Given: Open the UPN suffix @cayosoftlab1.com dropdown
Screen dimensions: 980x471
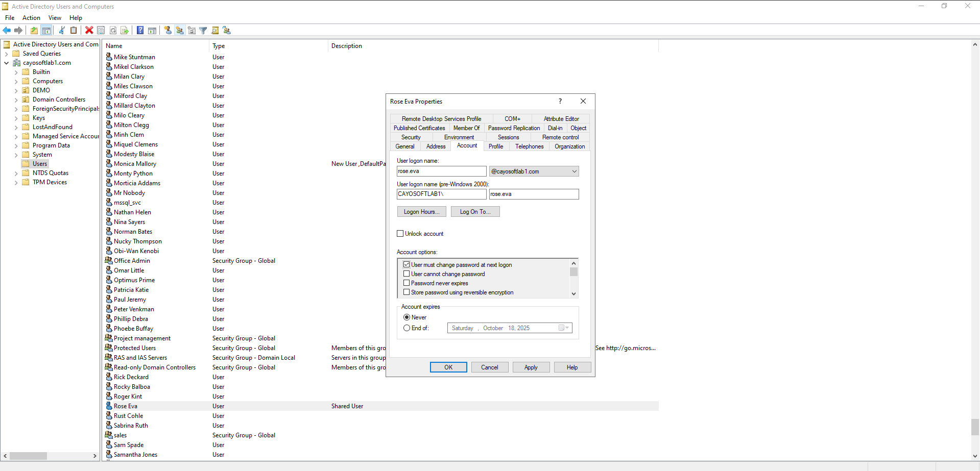Looking at the screenshot, I should pos(574,171).
